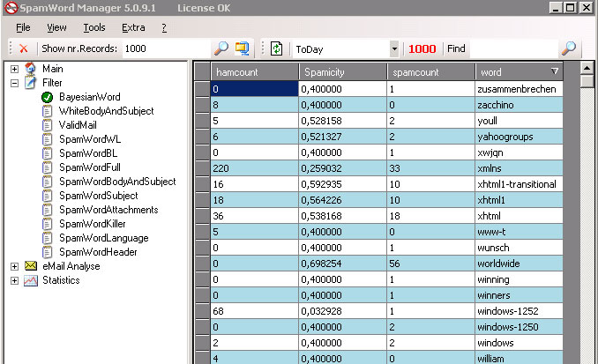Click the windows-1250 word cell
Image resolution: width=598 pixels, height=364 pixels.
coord(519,327)
